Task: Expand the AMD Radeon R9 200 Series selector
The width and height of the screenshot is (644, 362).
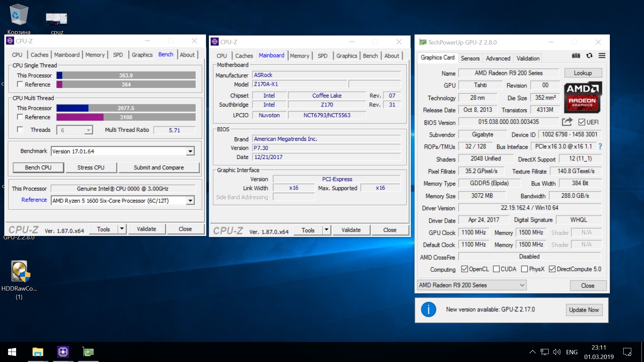Action: click(x=472, y=285)
